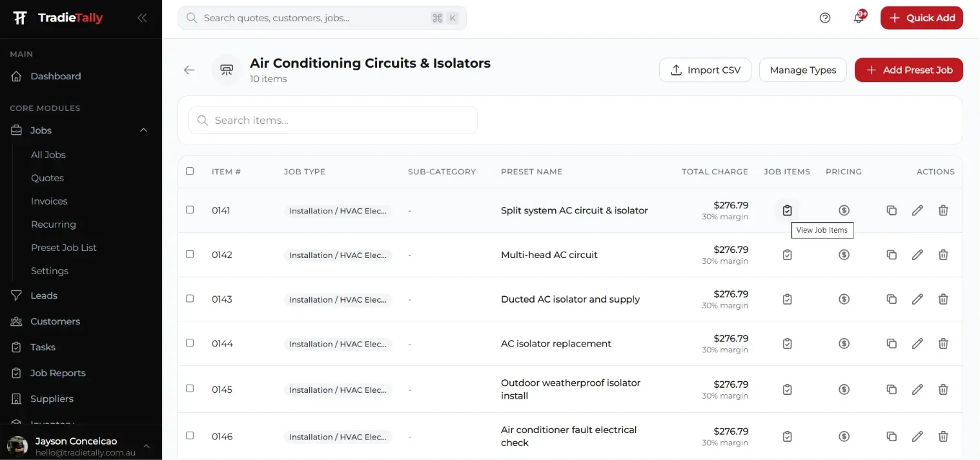Delete preset 0141 with trash icon
This screenshot has height=460, width=980.
(x=943, y=210)
